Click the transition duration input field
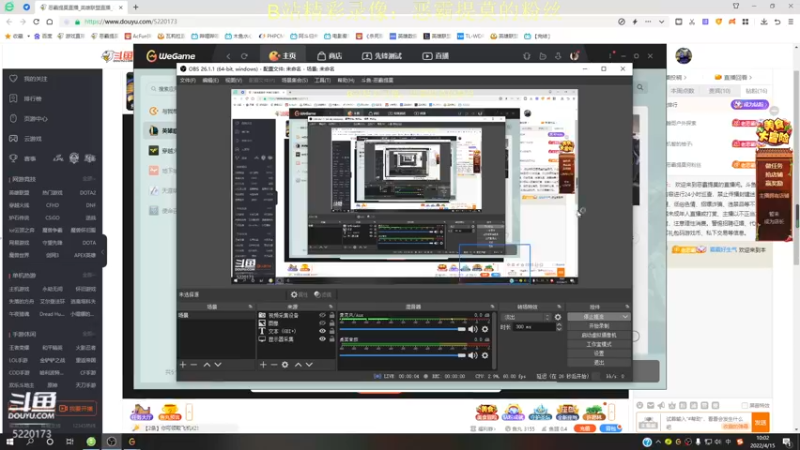Viewport: 800px width, 450px height. click(533, 327)
